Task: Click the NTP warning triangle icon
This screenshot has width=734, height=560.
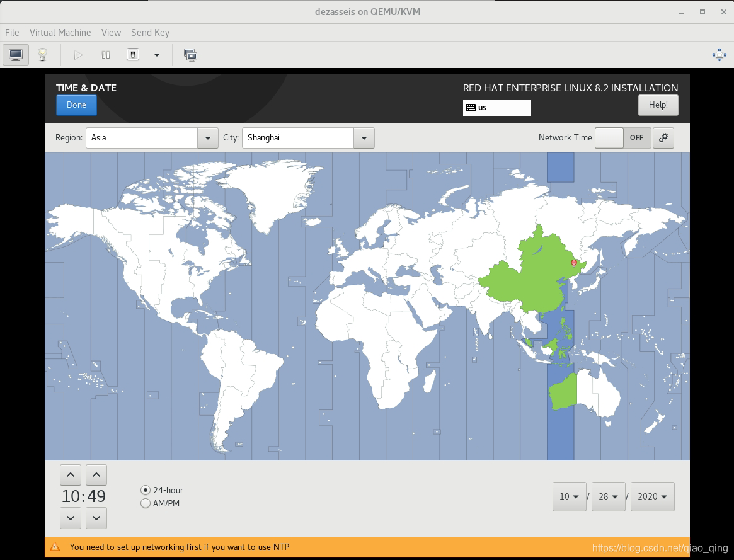Action: pos(55,547)
